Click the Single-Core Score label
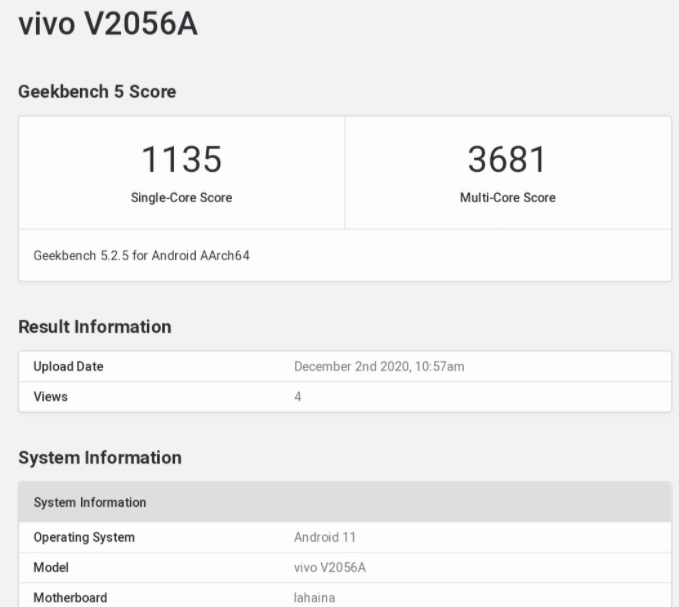Screen dimensions: 679x607 [181, 198]
